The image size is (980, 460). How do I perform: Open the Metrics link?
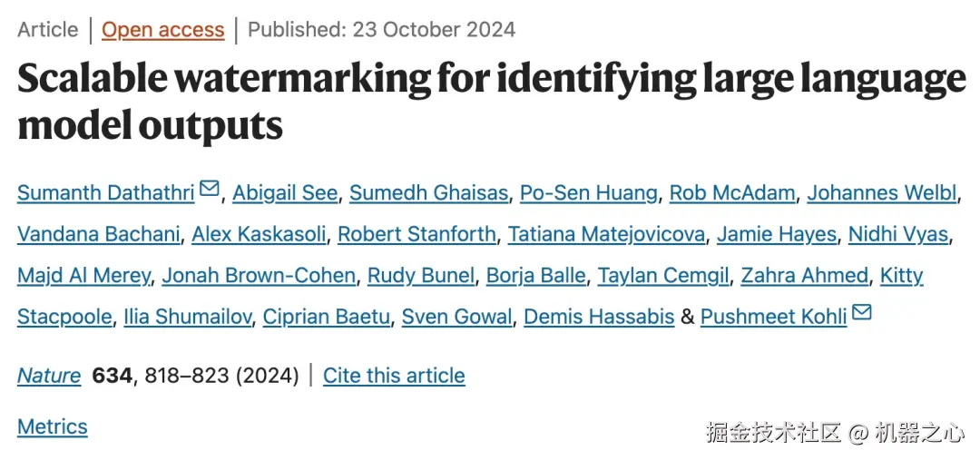(53, 426)
